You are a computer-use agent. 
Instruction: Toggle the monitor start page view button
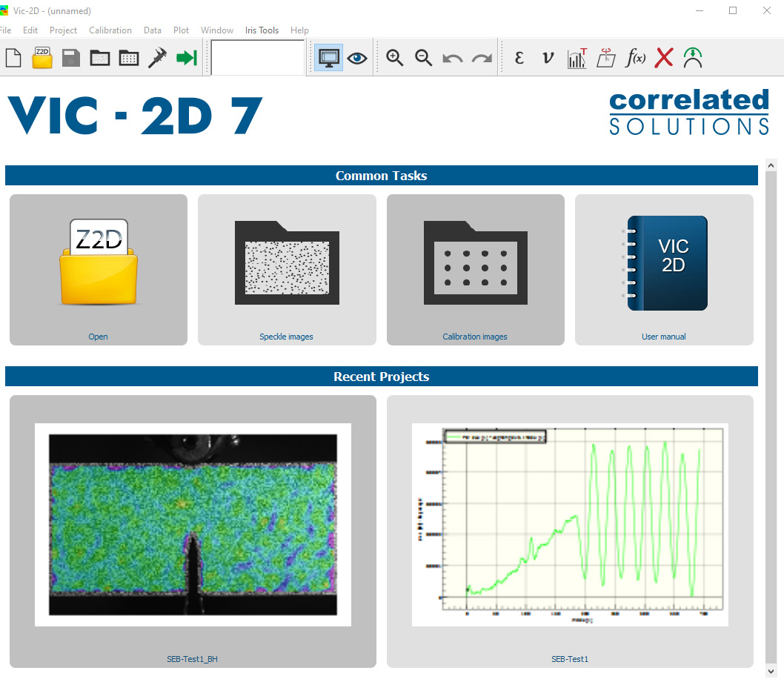(x=328, y=58)
